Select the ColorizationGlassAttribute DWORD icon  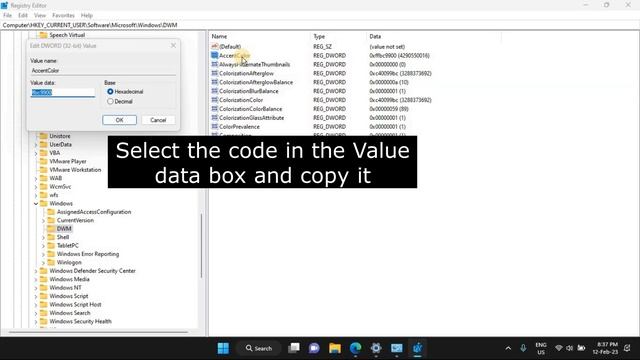tap(215, 118)
